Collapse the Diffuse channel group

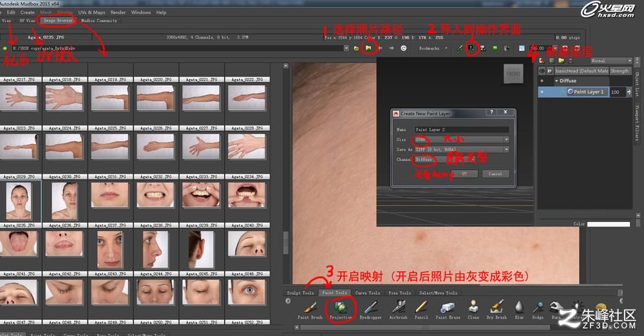[556, 81]
